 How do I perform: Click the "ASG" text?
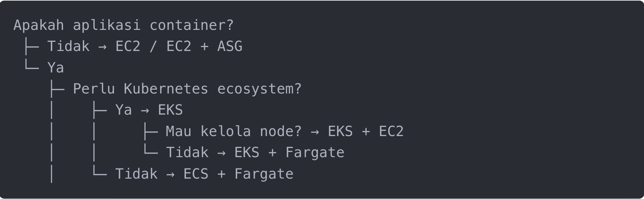tap(230, 46)
